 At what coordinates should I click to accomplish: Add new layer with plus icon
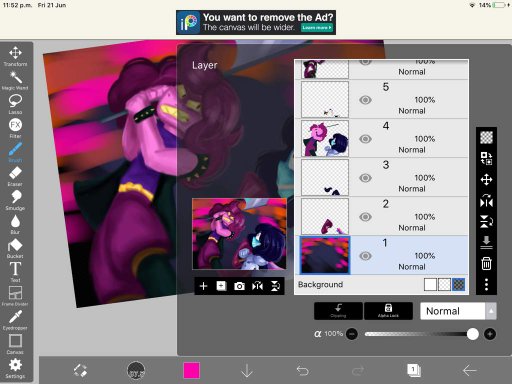pyautogui.click(x=203, y=286)
